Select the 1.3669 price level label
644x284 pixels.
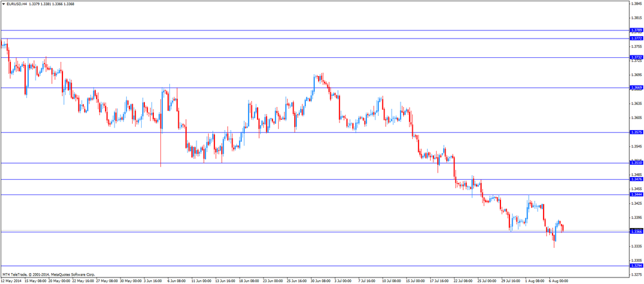pos(636,88)
